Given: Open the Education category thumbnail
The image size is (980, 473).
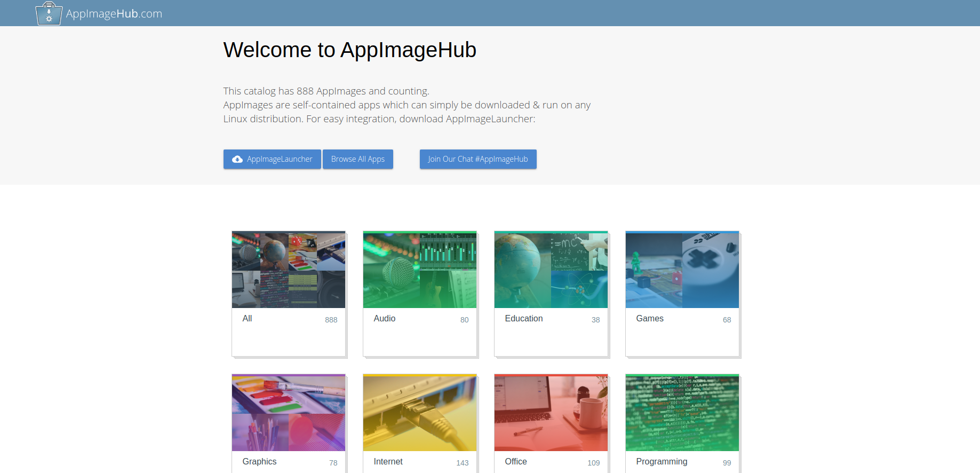Looking at the screenshot, I should coord(551,270).
